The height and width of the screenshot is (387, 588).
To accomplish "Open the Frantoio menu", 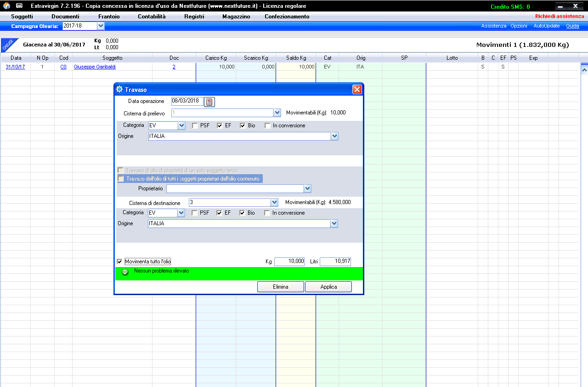I will [109, 17].
